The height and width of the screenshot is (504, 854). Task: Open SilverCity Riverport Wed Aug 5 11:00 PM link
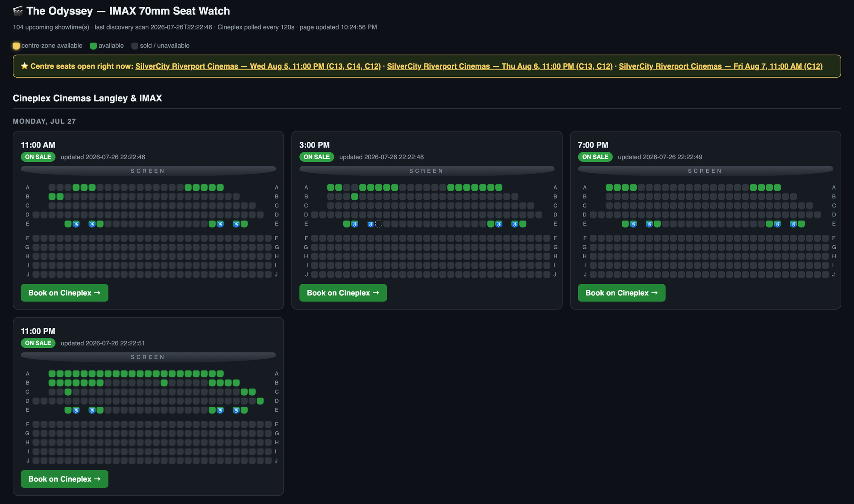(x=258, y=66)
